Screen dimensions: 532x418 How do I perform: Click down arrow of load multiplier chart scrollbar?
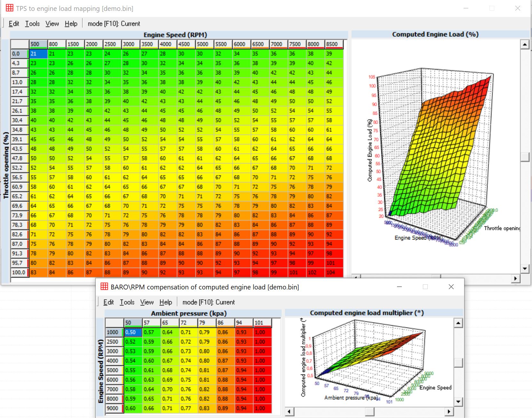(x=458, y=402)
